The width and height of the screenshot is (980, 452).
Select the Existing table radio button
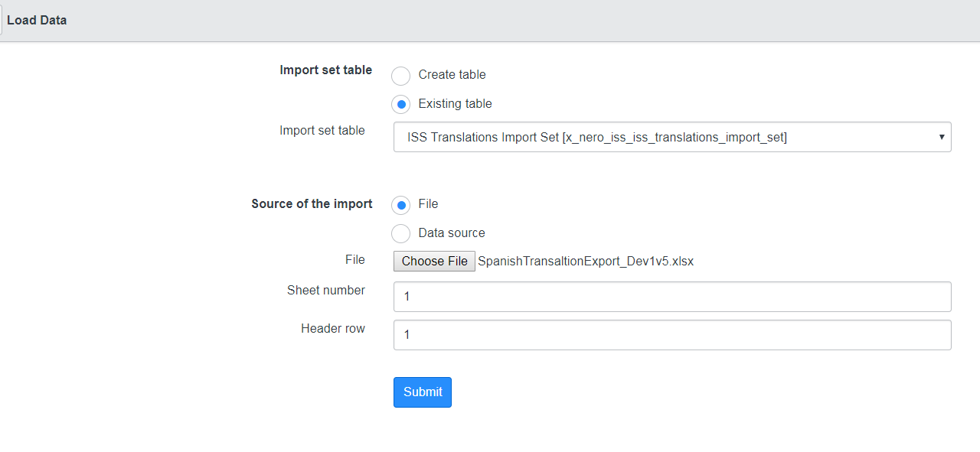click(400, 105)
